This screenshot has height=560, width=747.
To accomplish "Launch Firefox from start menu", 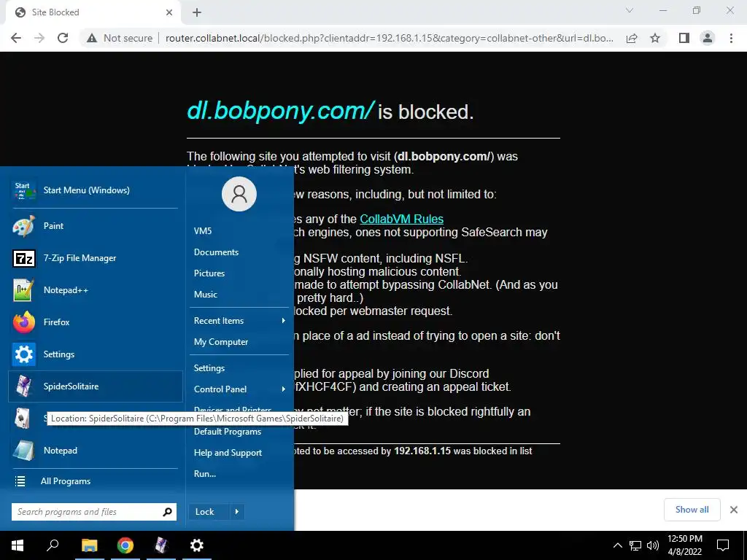I will pyautogui.click(x=96, y=322).
